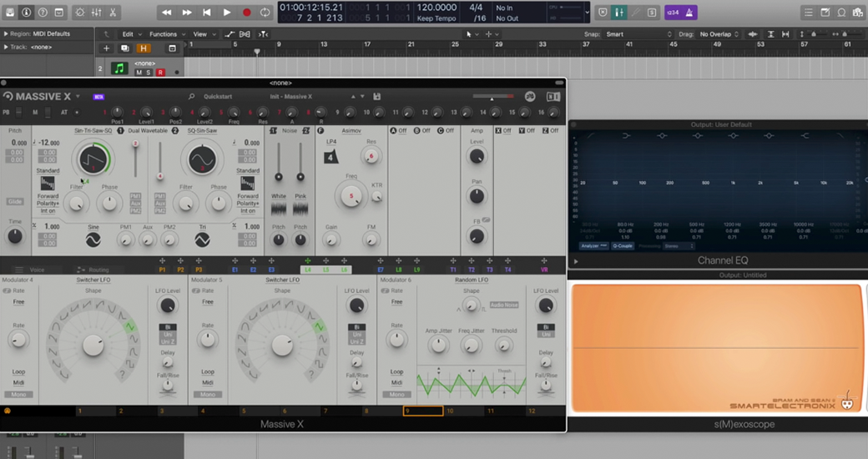Open the SQ-Sin-Saw wavetable selector

(x=202, y=131)
